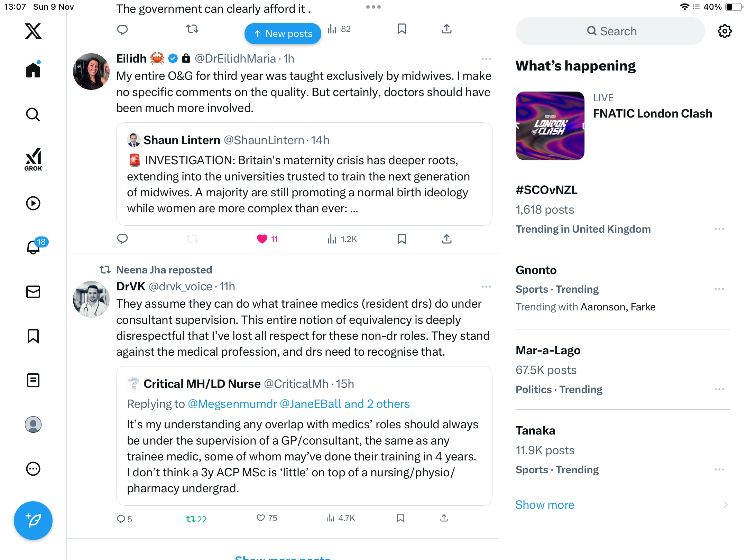The image size is (747, 560).
Task: Share DrVK's post
Action: [x=444, y=518]
